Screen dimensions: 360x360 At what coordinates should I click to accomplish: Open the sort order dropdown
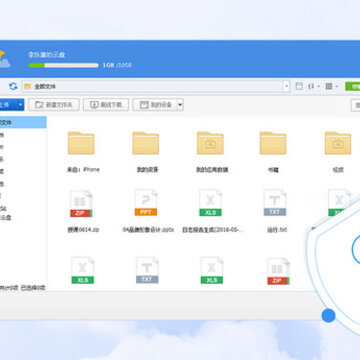[x=314, y=86]
